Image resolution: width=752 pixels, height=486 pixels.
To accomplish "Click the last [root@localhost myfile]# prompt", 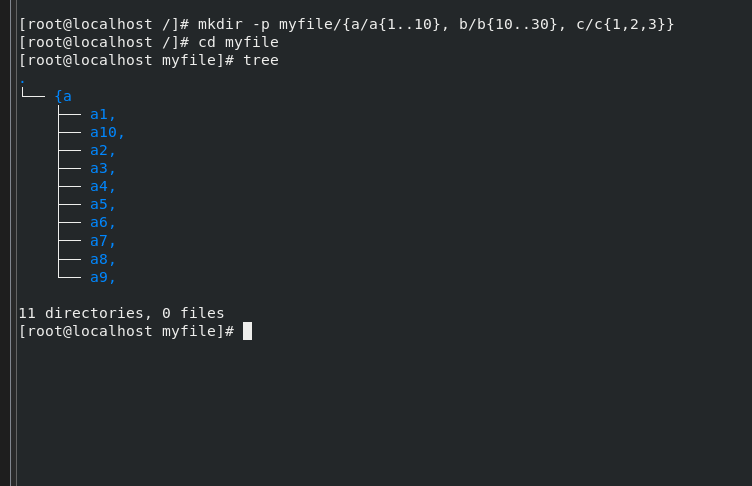I will 127,331.
